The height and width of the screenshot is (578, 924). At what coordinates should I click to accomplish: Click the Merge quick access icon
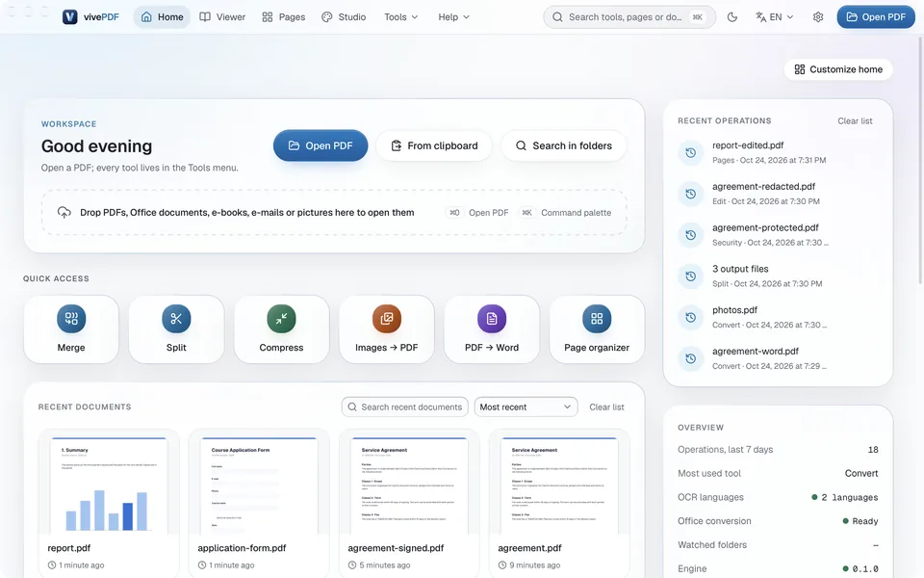pyautogui.click(x=71, y=319)
